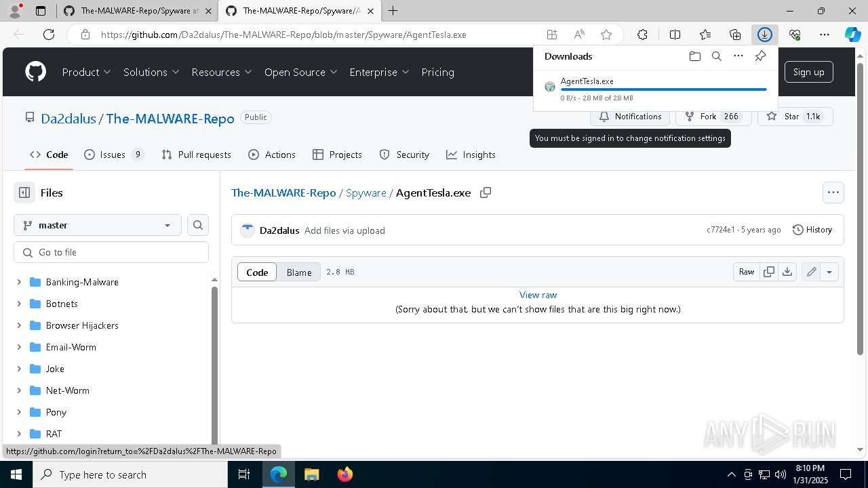The height and width of the screenshot is (488, 868).
Task: Expand the Pony folder
Action: pyautogui.click(x=19, y=412)
